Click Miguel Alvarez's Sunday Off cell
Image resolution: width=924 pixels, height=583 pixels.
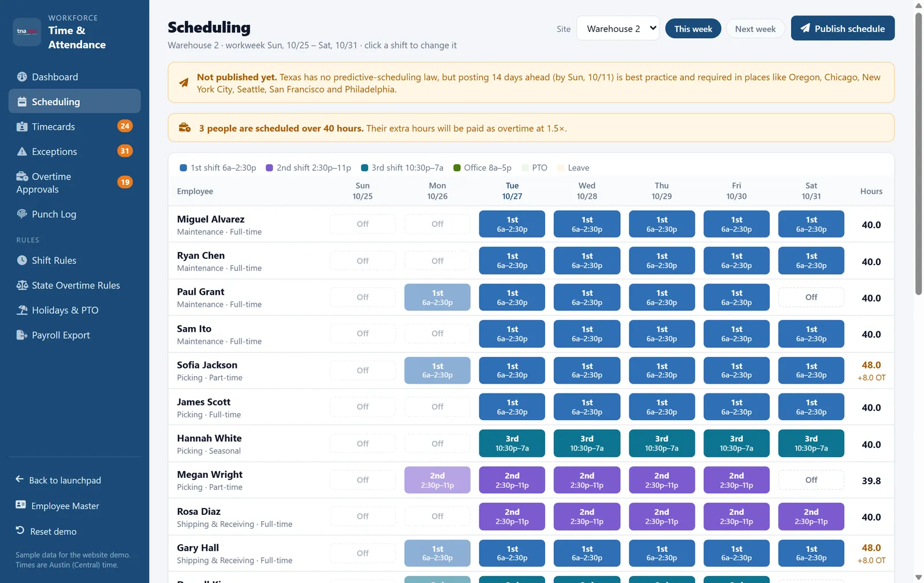pos(363,224)
